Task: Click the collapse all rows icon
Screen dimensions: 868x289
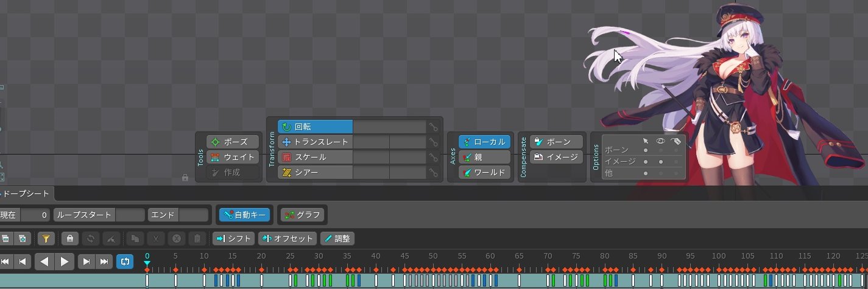Action: [x=6, y=239]
